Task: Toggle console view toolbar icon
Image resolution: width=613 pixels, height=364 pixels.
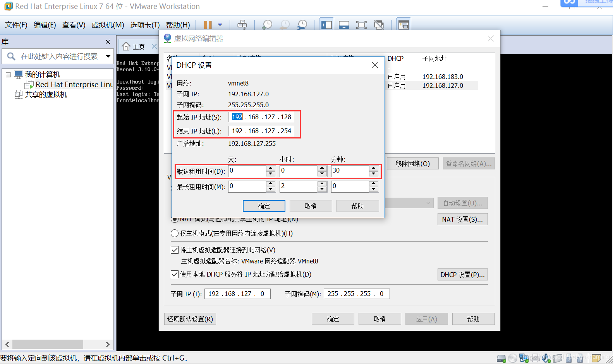Action: pyautogui.click(x=404, y=25)
